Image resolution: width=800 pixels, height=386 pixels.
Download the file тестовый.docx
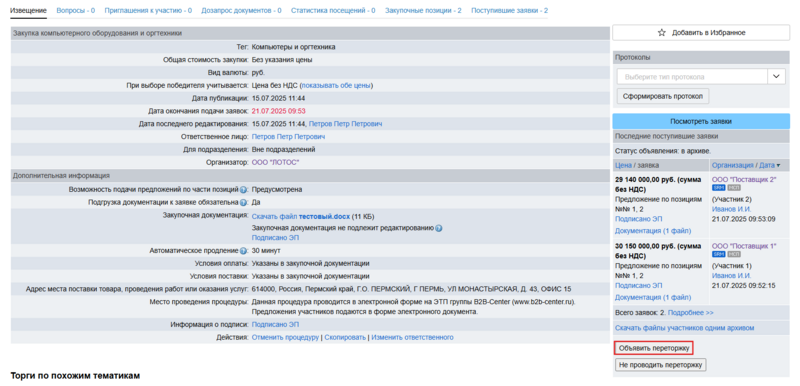(301, 216)
